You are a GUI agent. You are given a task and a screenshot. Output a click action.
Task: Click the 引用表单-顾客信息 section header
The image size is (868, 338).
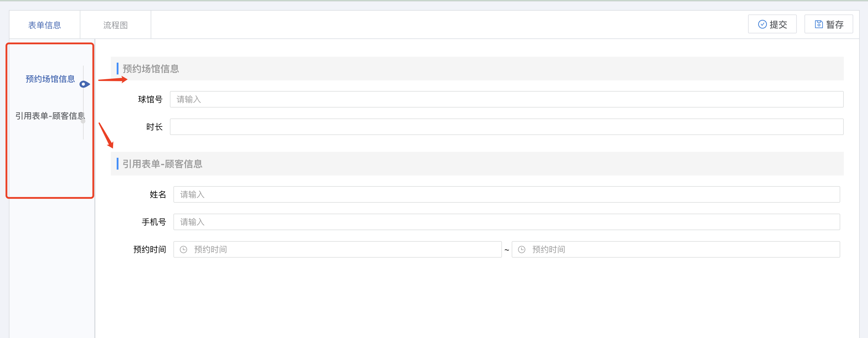tap(162, 164)
